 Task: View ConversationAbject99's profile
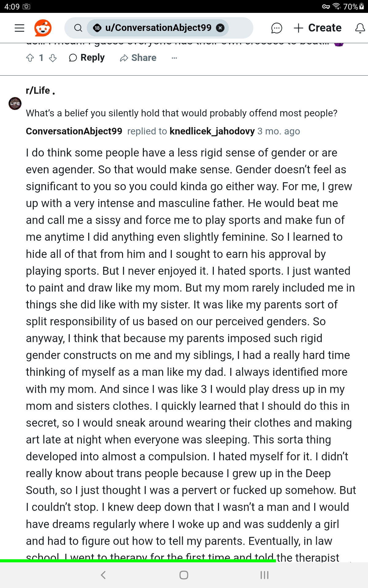[x=74, y=131]
